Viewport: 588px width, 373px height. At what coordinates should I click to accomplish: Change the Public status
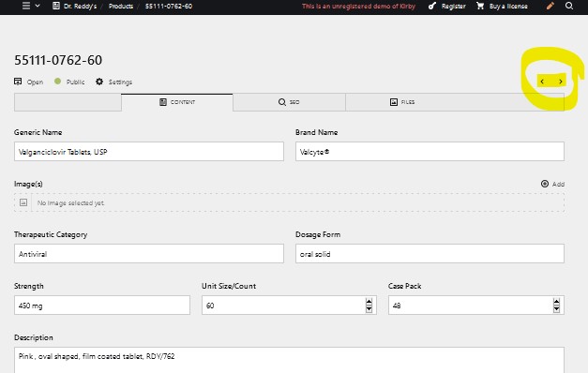[69, 82]
